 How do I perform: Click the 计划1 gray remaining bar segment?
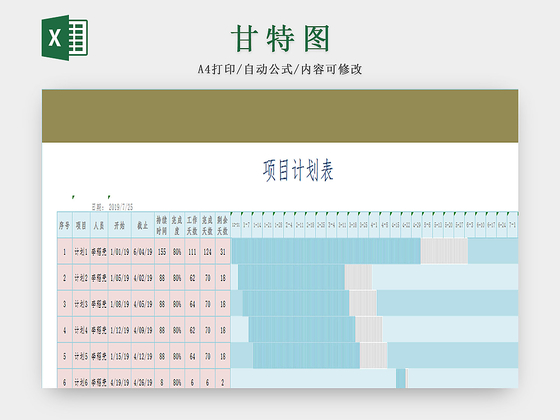444,251
